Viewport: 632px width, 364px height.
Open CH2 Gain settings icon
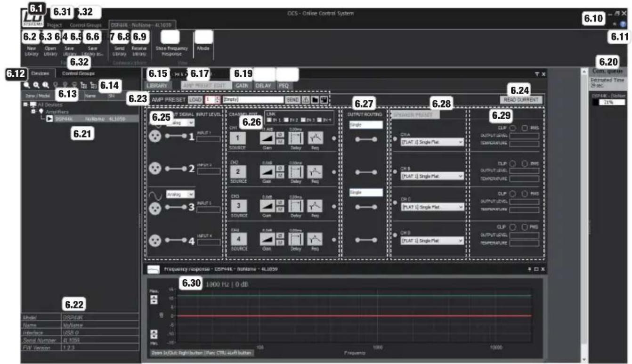[267, 172]
